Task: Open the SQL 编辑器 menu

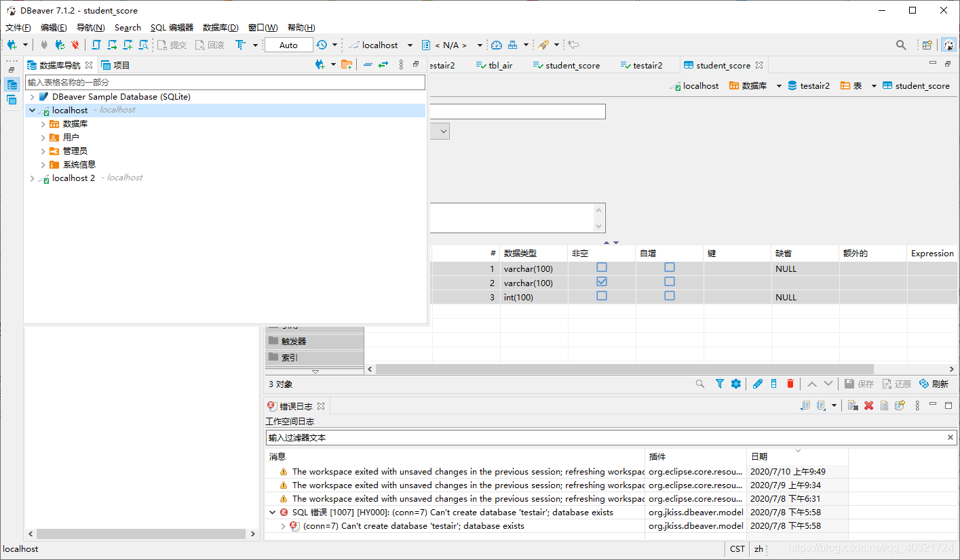Action: click(172, 28)
